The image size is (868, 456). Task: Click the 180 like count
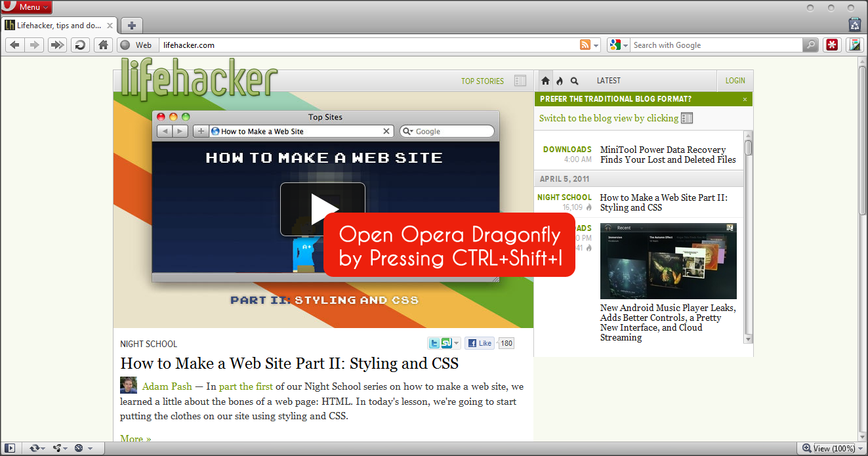pyautogui.click(x=506, y=343)
